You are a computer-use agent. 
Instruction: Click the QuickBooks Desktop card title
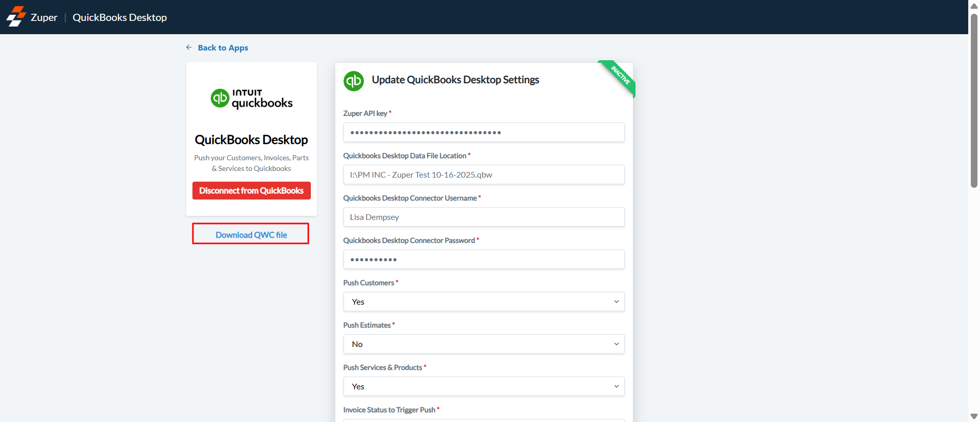click(x=252, y=140)
